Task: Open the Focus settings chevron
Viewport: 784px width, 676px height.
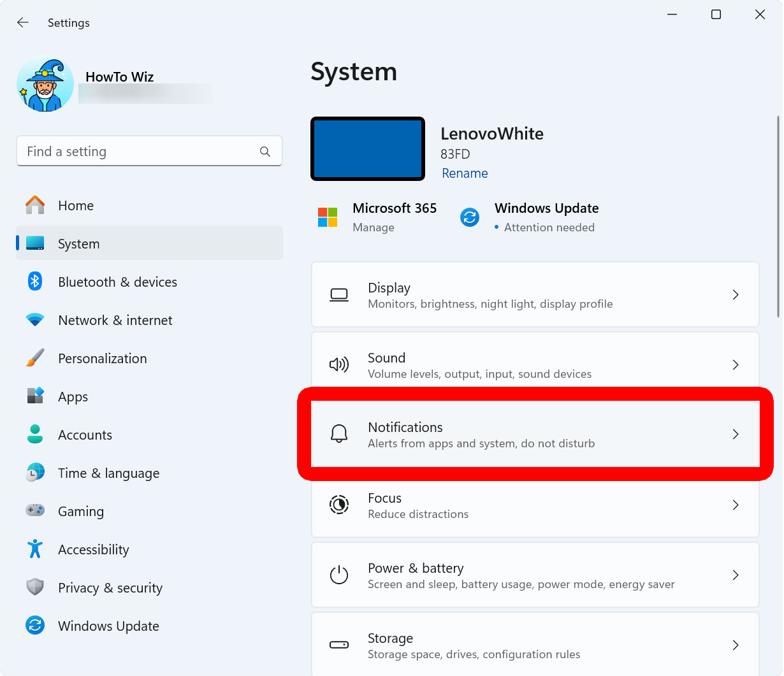Action: point(736,505)
